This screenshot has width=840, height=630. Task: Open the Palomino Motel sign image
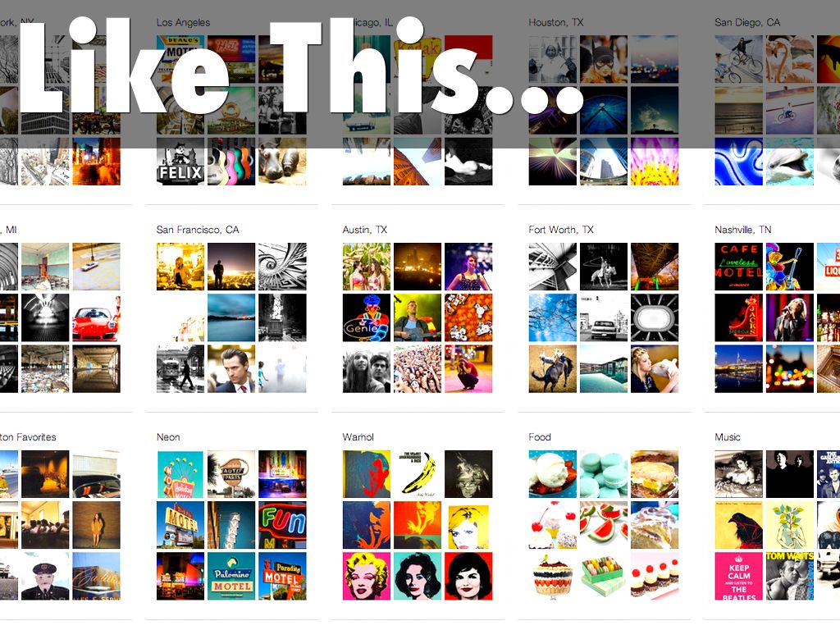231,576
